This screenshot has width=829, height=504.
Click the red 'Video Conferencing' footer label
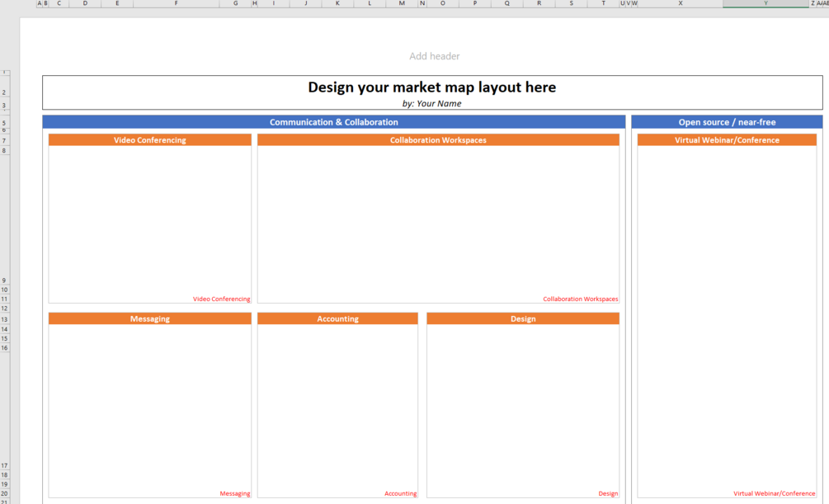click(222, 299)
